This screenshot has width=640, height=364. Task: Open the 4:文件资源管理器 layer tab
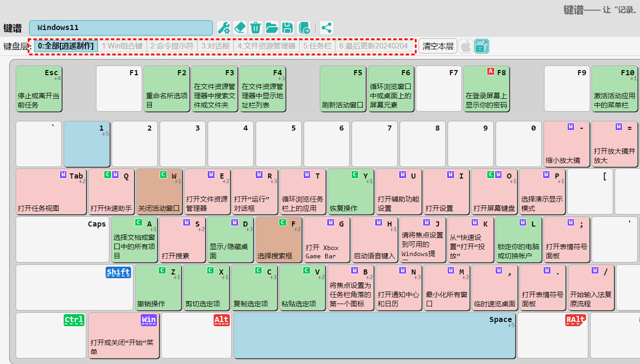[x=266, y=46]
